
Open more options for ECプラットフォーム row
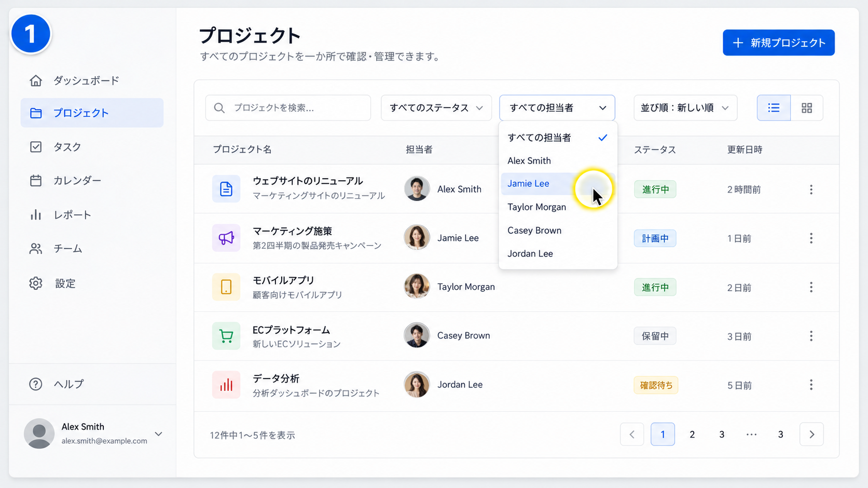[811, 336]
